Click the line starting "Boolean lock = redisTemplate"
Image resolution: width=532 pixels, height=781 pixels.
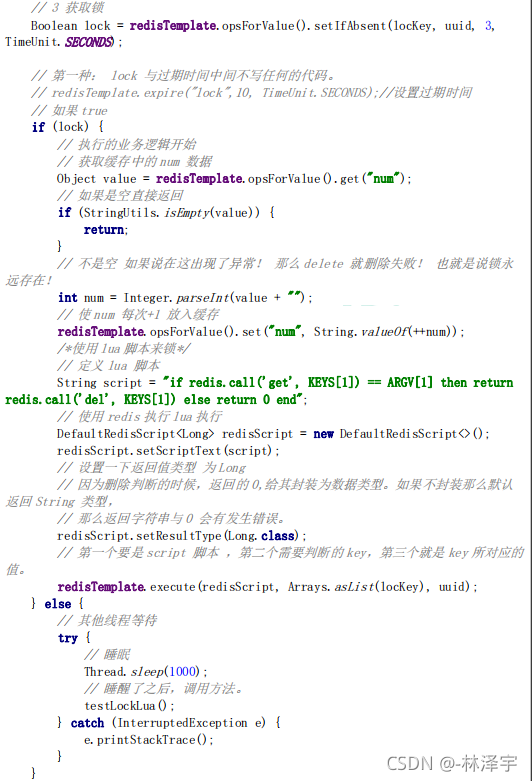(263, 25)
